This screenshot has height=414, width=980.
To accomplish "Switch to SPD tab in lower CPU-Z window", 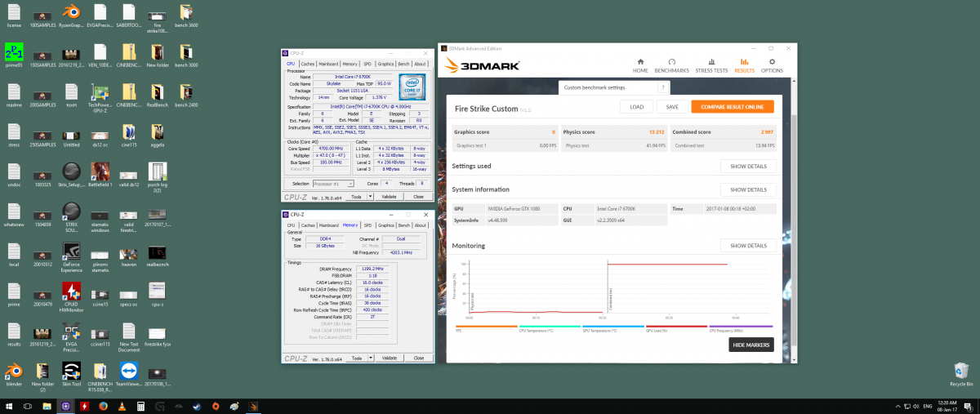I will pyautogui.click(x=367, y=225).
